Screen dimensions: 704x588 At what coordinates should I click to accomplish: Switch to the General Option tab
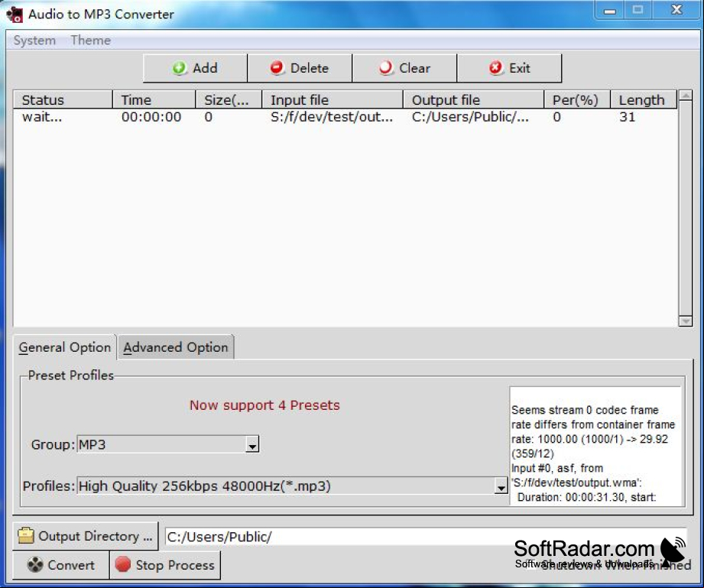coord(65,347)
